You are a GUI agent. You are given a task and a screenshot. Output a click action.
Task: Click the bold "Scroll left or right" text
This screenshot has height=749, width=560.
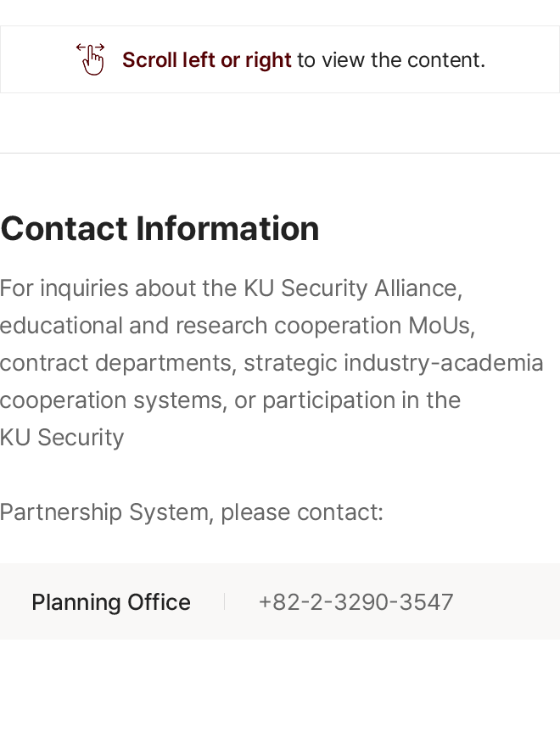206,60
